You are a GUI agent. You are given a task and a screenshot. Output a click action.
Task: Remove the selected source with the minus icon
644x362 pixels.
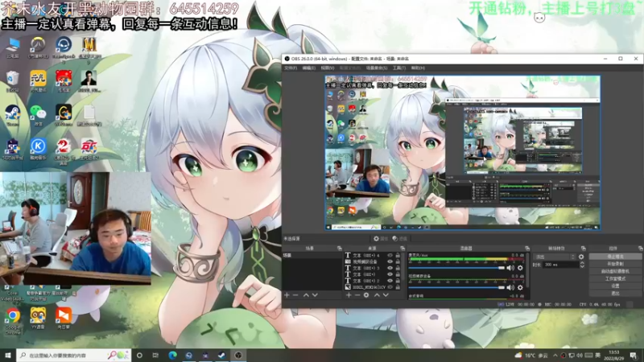357,295
